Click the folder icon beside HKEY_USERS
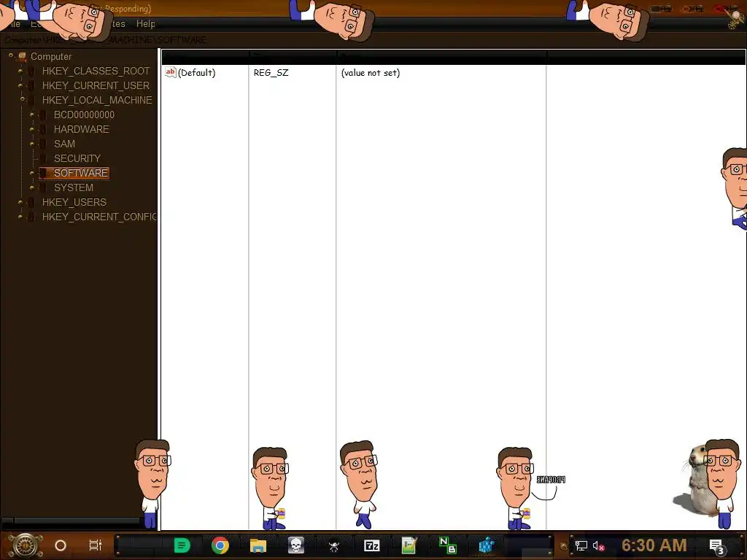The image size is (747, 560). (31, 203)
